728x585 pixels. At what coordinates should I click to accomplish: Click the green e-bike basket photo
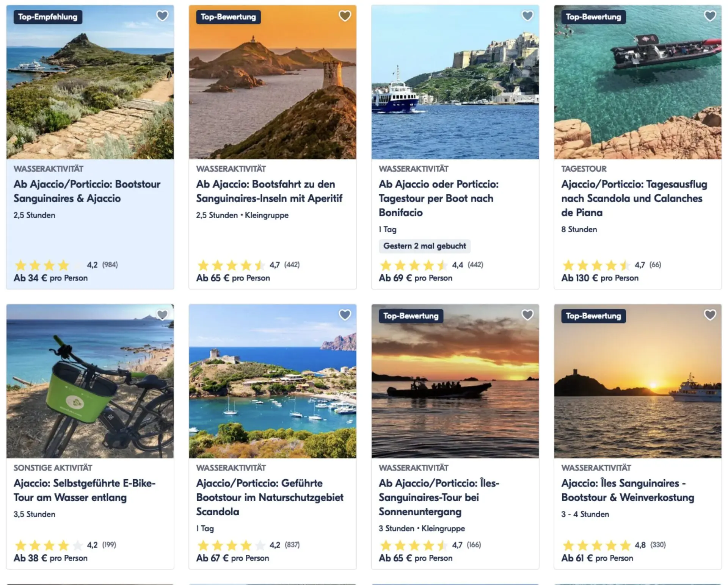[x=90, y=381]
